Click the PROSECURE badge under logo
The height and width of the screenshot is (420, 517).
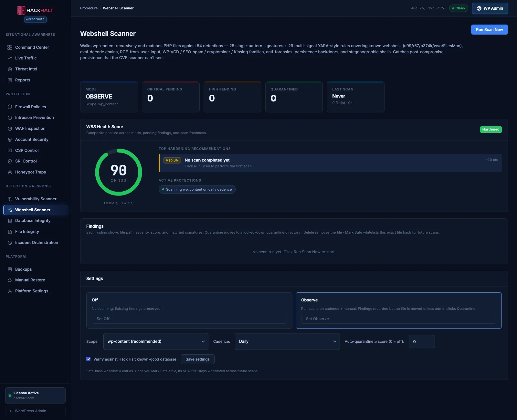[36, 19]
